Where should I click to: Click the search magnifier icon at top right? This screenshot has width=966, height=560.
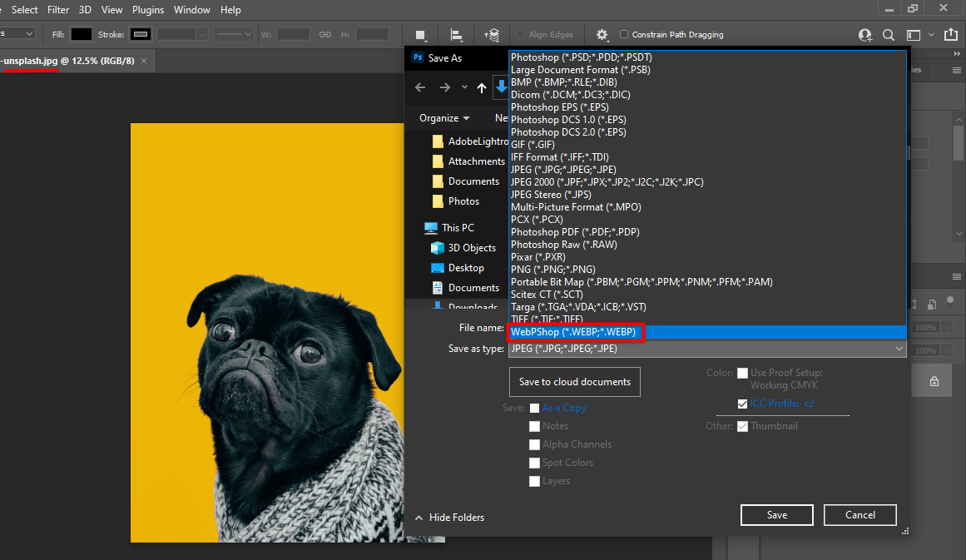(x=888, y=35)
